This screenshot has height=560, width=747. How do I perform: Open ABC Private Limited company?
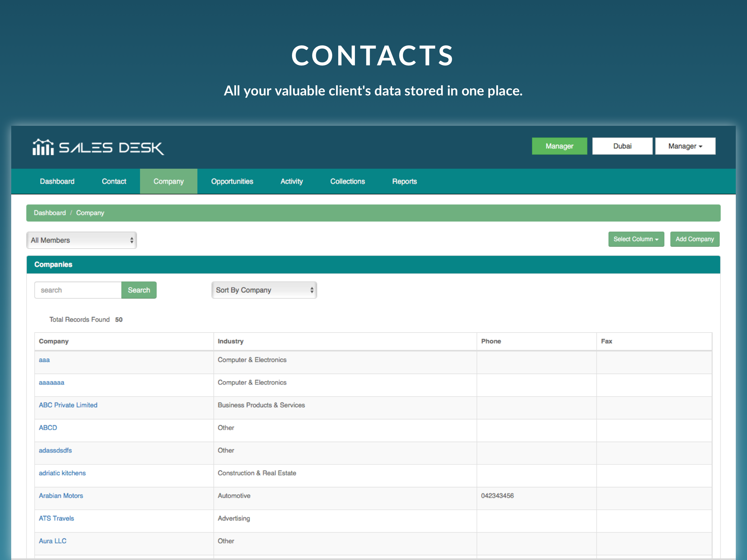click(68, 405)
